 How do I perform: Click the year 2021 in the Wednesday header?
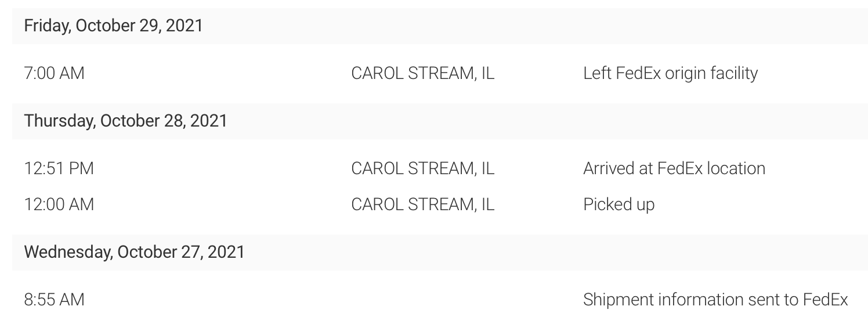click(226, 253)
